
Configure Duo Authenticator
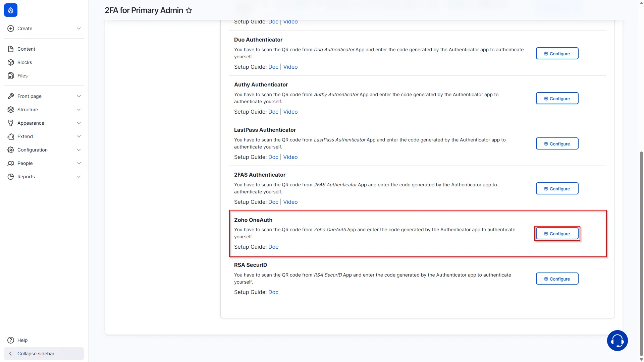[557, 54]
